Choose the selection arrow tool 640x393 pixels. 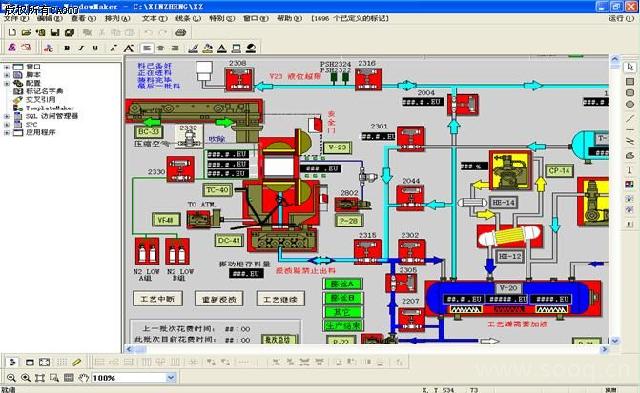pyautogui.click(x=630, y=67)
